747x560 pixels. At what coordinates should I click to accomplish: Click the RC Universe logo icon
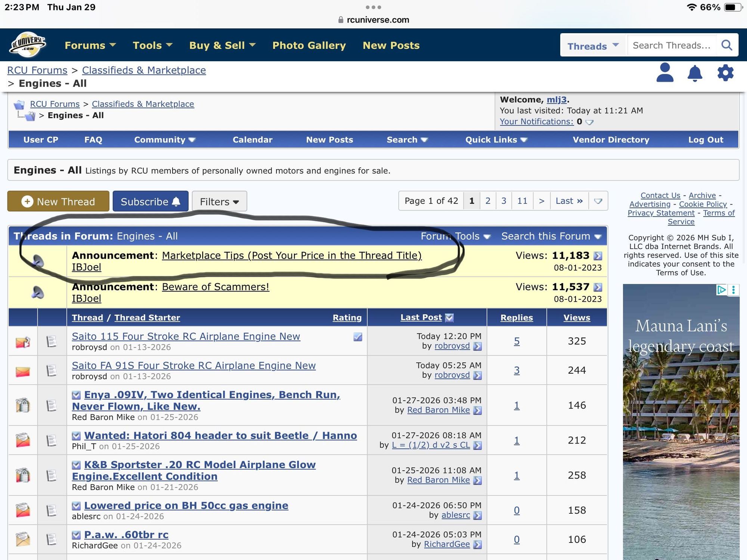(x=28, y=45)
